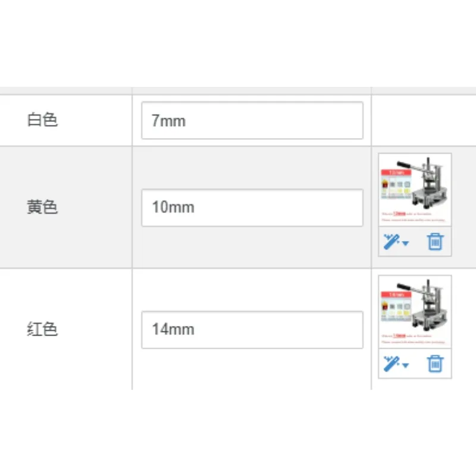476x476 pixels.
Task: Open the magic wand editor for 红色 image
Action: 392,364
